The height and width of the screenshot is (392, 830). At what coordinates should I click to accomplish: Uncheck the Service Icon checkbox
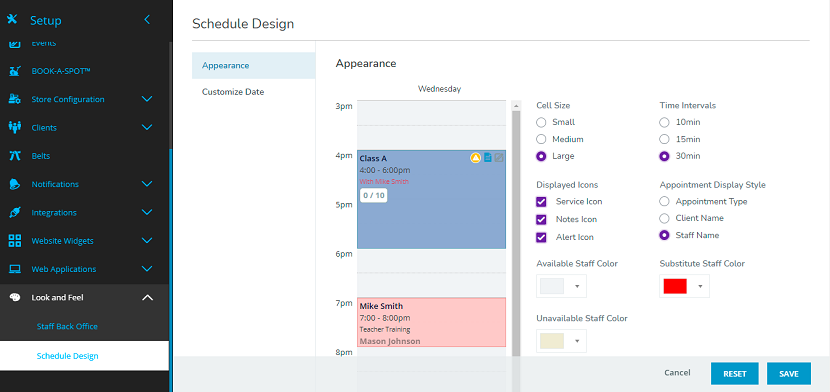click(541, 202)
